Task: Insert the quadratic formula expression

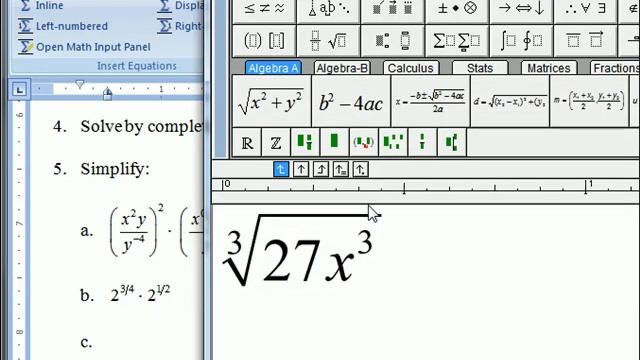Action: click(x=430, y=101)
